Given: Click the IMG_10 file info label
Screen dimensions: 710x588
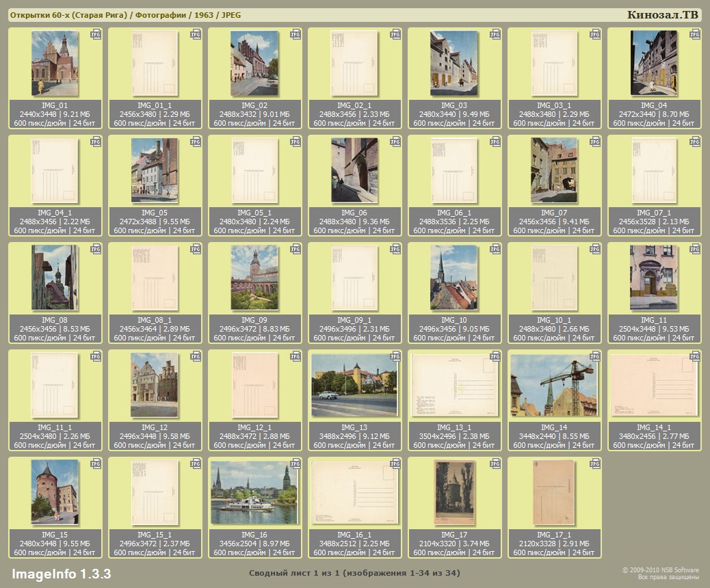Looking at the screenshot, I should pos(455,329).
